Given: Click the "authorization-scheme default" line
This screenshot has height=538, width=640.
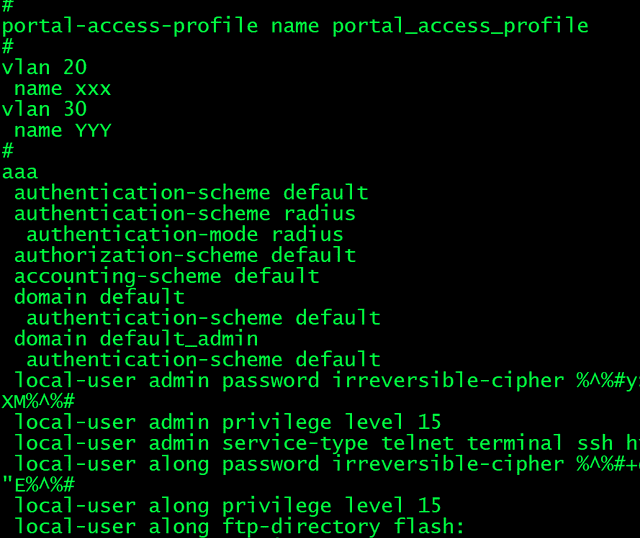Looking at the screenshot, I should pos(184,255).
